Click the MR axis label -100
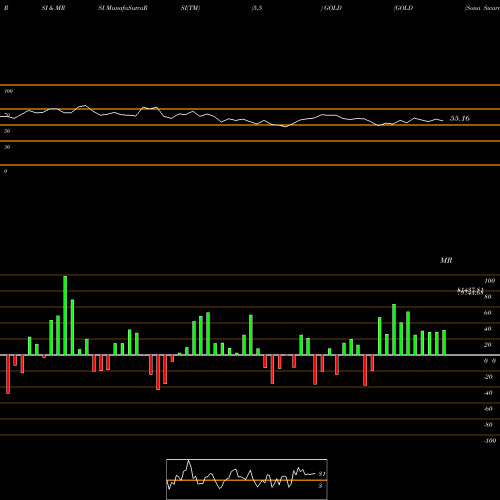The width and height of the screenshot is (500, 500). tap(490, 441)
